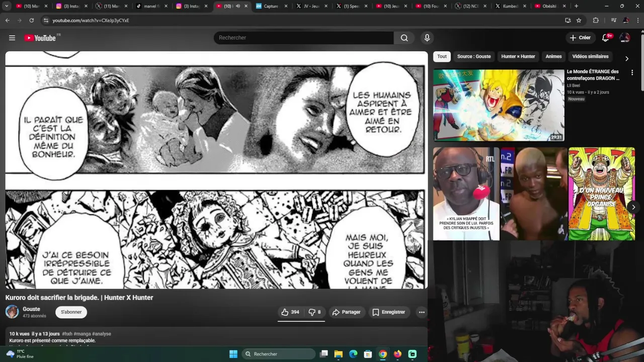
Task: Open Chrome extensions puzzle icon
Action: pos(596,20)
